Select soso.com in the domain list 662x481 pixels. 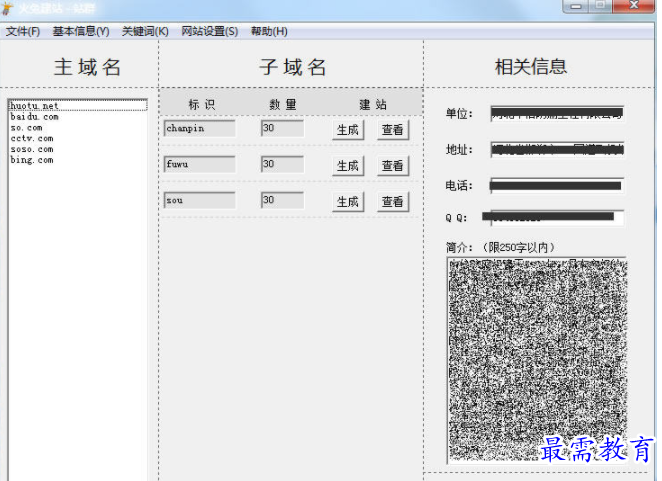point(78,149)
